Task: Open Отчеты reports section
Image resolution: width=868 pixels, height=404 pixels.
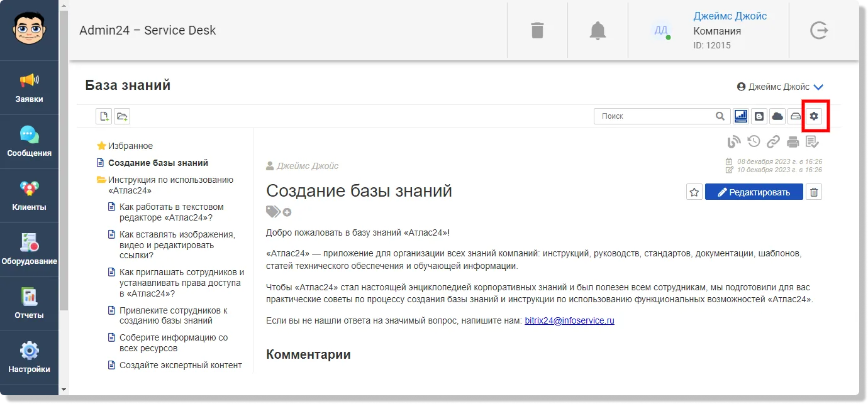Action: 29,303
